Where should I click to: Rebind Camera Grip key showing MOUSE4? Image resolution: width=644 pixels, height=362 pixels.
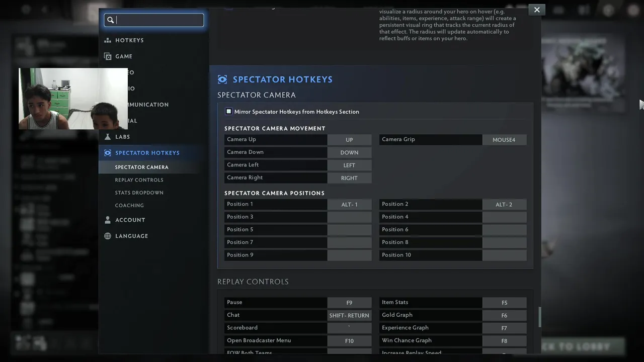[504, 140]
